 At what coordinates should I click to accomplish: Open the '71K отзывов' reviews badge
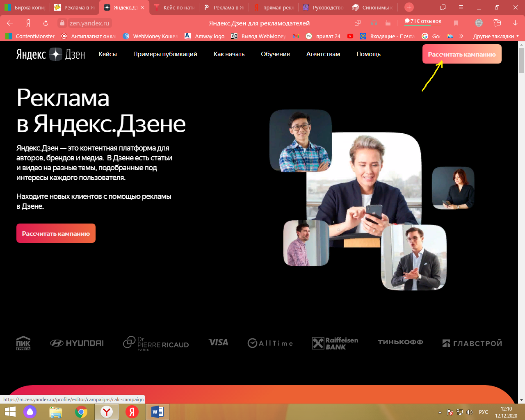[423, 21]
